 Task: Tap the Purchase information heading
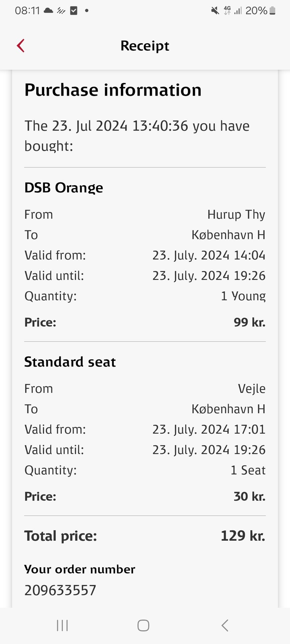click(113, 90)
